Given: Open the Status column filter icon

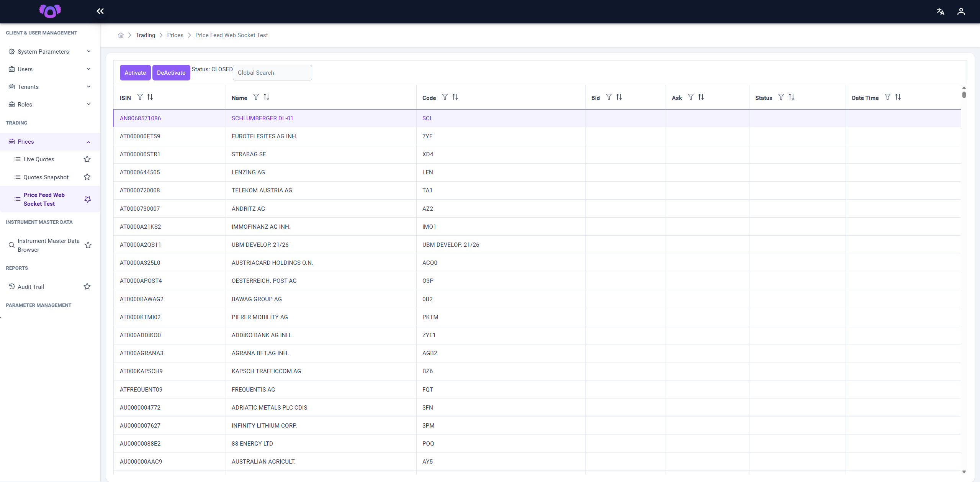Looking at the screenshot, I should [781, 97].
